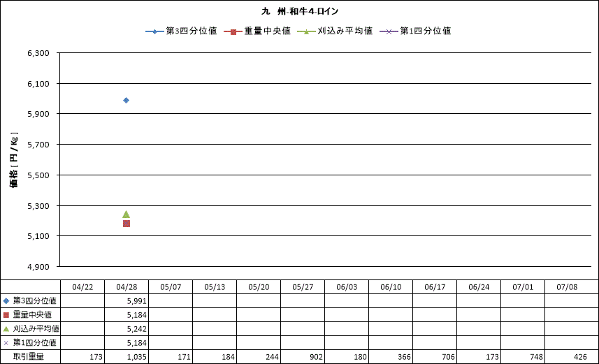Click the 5,900 y-axis label
This screenshot has width=599, height=364.
pos(38,114)
